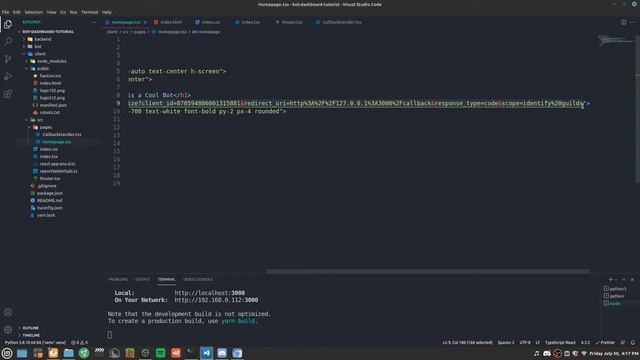Click the editor horizontal scrollbar
Screen dimensions: 640x360
(428, 271)
